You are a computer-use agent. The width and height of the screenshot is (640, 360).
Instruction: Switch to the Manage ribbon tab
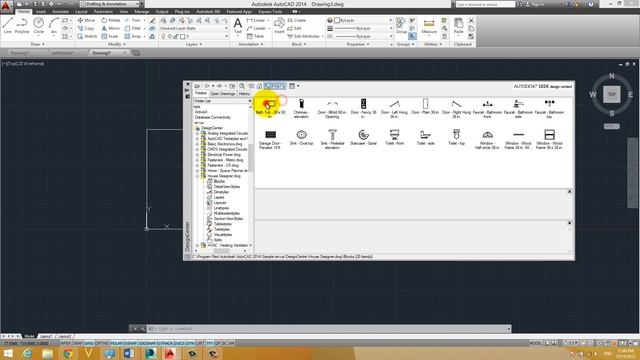(142, 12)
